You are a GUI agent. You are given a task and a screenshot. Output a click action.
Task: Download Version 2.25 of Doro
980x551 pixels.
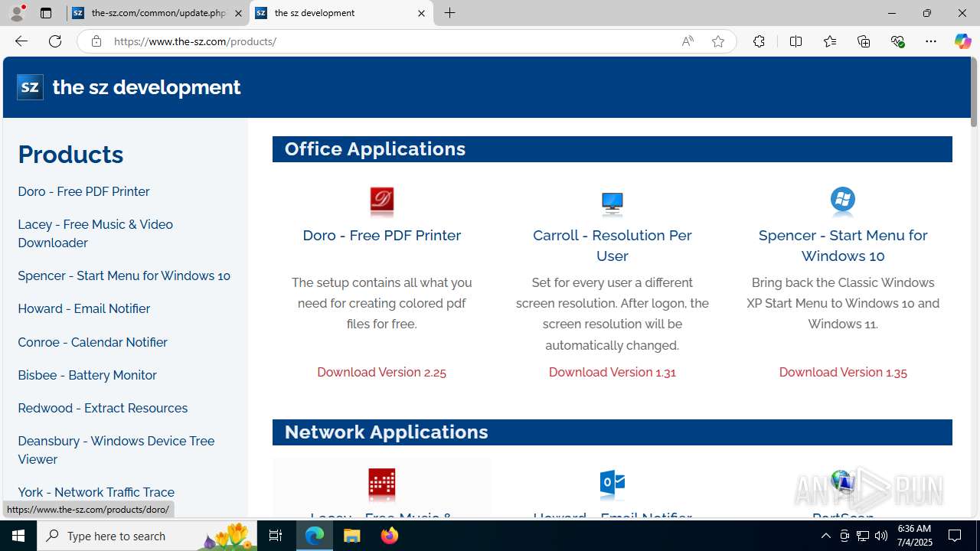pos(381,372)
